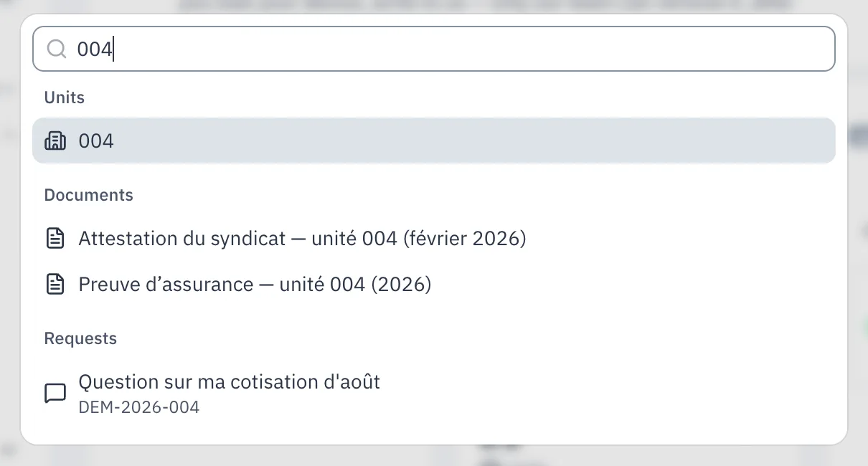The width and height of the screenshot is (868, 466).
Task: Click the document icon for Preuve d'assurance
Action: pos(55,285)
